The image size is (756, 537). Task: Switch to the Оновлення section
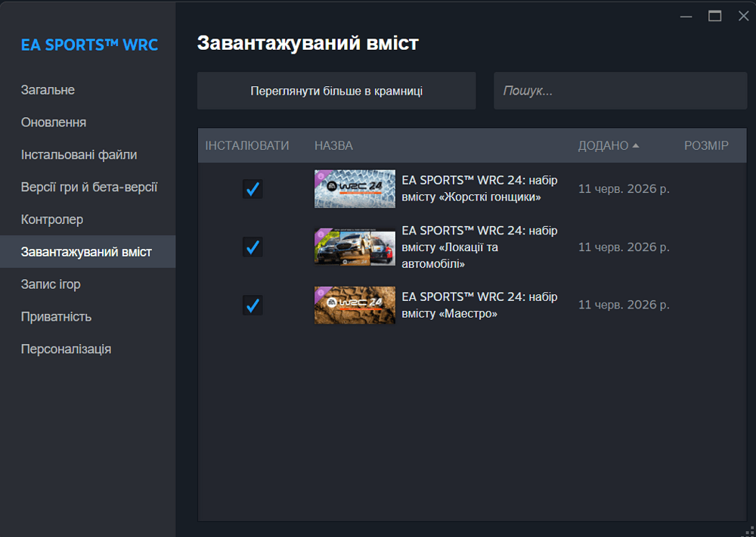(x=54, y=122)
